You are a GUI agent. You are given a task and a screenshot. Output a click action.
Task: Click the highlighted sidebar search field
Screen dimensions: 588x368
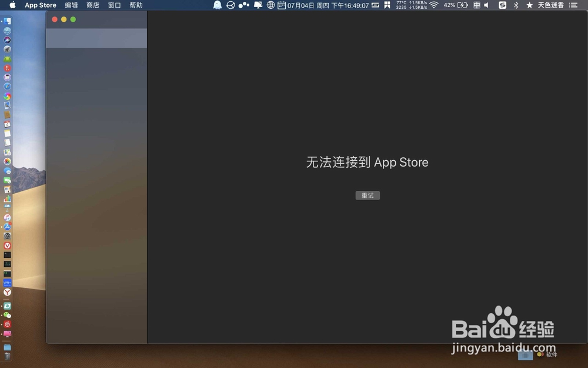(x=96, y=38)
